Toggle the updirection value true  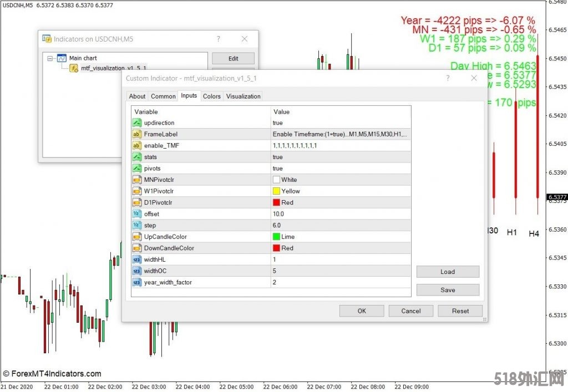tap(278, 123)
